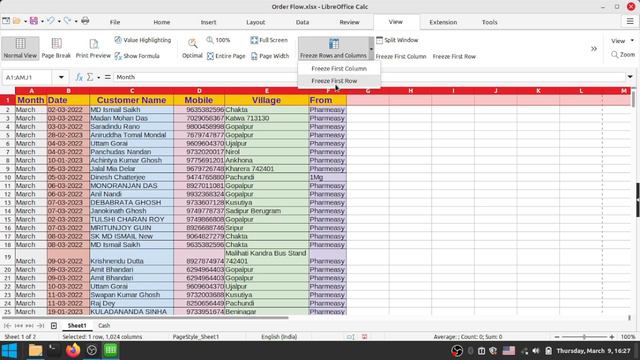Image resolution: width=640 pixels, height=360 pixels.
Task: Toggle Split Window
Action: 397,40
